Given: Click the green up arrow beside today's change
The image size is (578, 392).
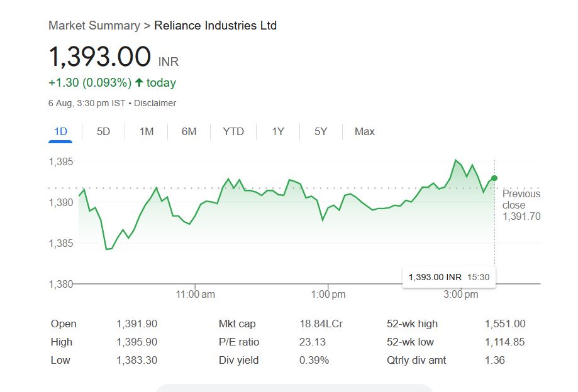Looking at the screenshot, I should [139, 82].
